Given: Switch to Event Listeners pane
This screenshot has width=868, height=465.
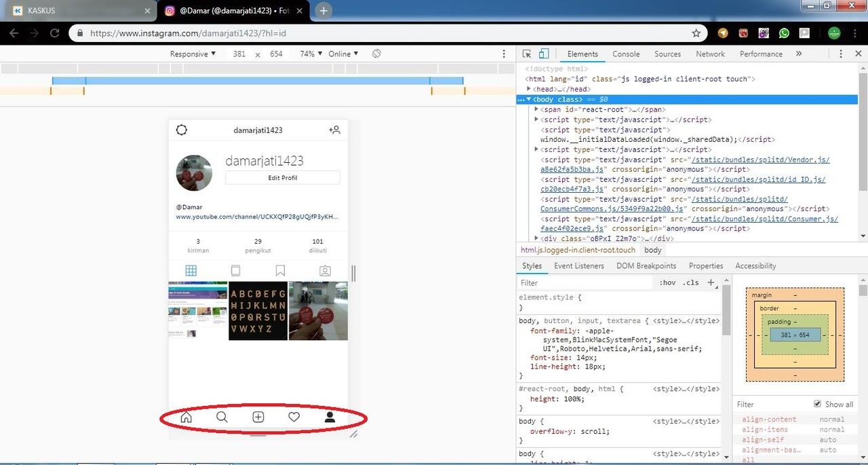Looking at the screenshot, I should point(579,265).
